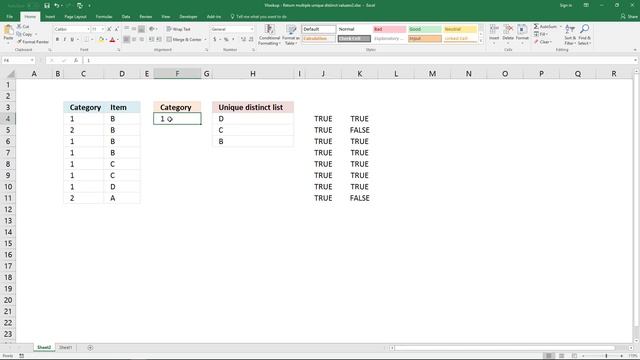The image size is (640, 360).
Task: Switch to the Developer tab
Action: [x=188, y=17]
